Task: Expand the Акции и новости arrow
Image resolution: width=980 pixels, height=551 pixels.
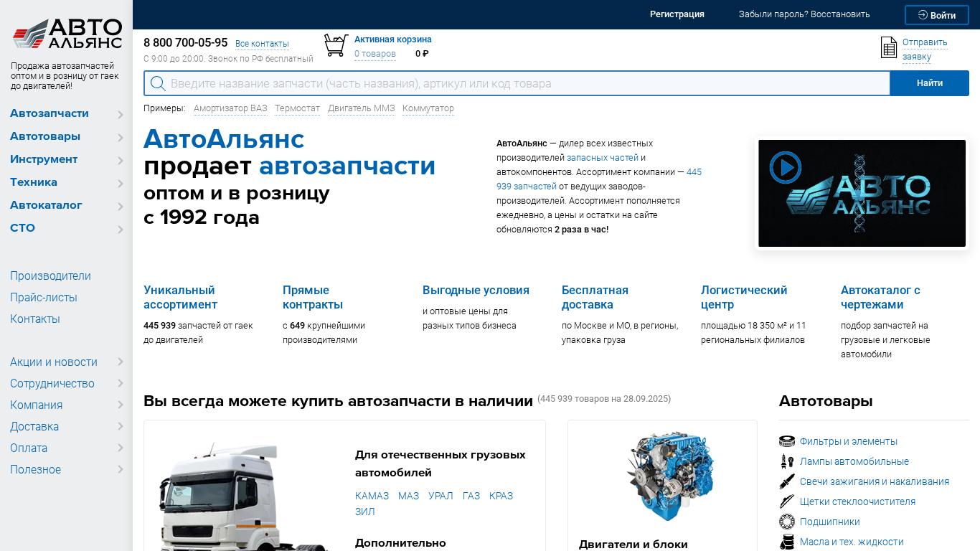Action: point(121,362)
